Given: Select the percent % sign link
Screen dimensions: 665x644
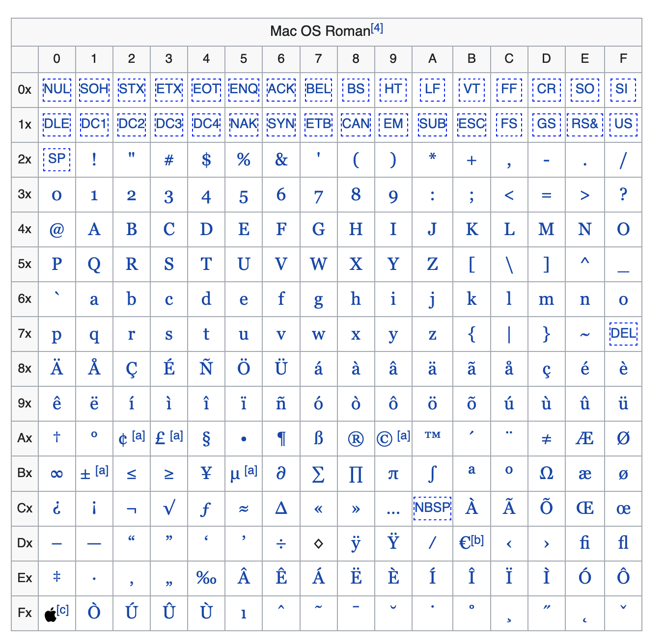Looking at the screenshot, I should 244,159.
